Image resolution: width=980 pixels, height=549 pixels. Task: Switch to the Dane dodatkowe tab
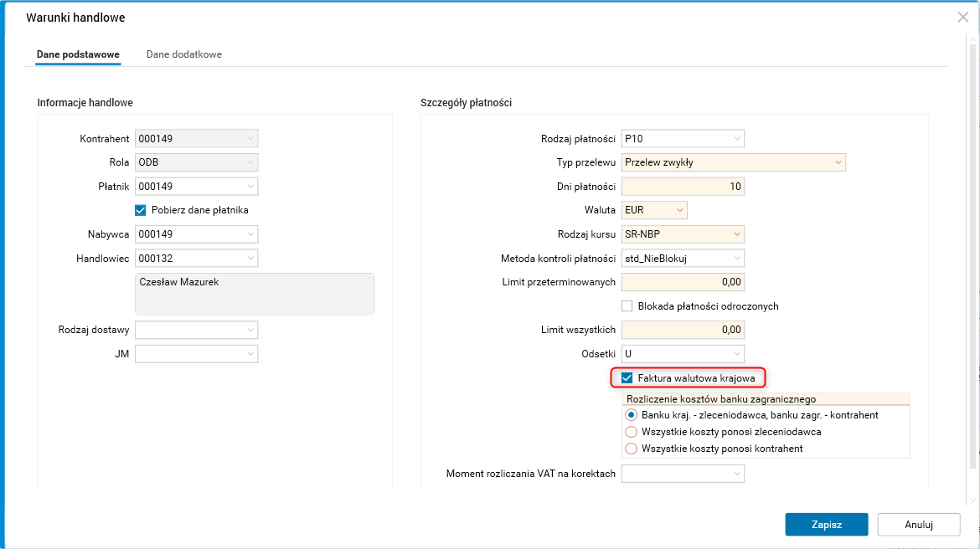click(x=184, y=54)
